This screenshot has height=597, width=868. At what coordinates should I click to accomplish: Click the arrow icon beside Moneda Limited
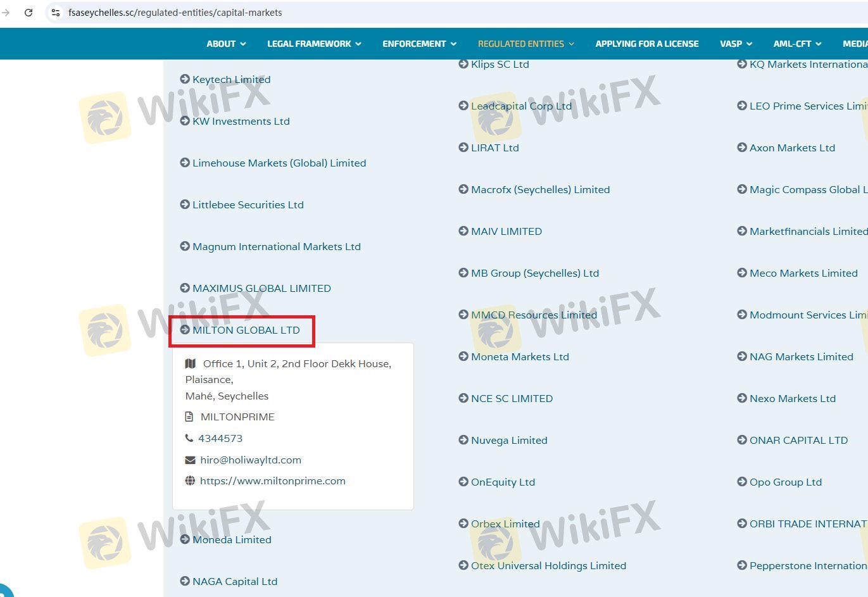click(x=185, y=539)
